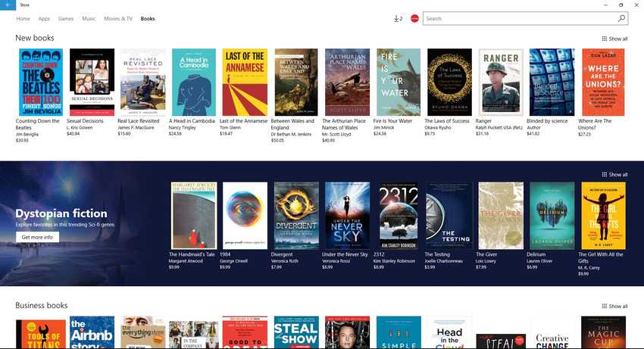Select Last of the Annamese book
This screenshot has height=349, width=644.
pyautogui.click(x=245, y=82)
